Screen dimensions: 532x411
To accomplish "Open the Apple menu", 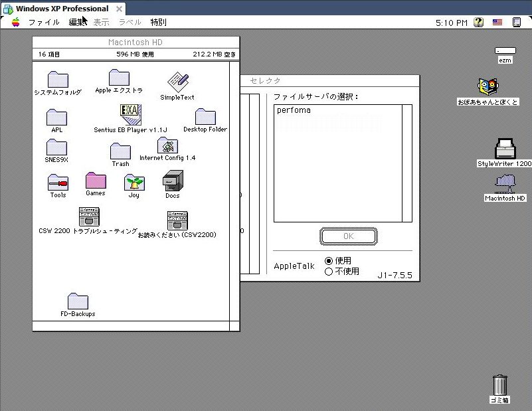I will [x=15, y=23].
